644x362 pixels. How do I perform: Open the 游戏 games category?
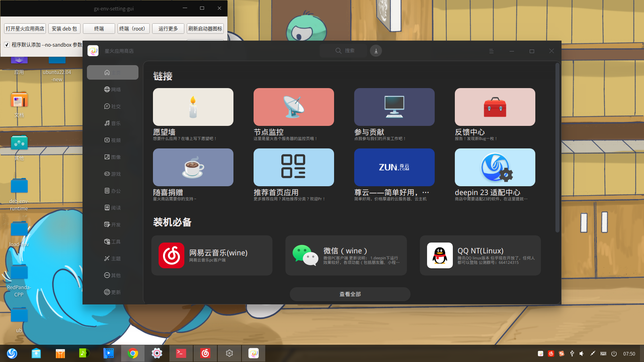point(113,174)
